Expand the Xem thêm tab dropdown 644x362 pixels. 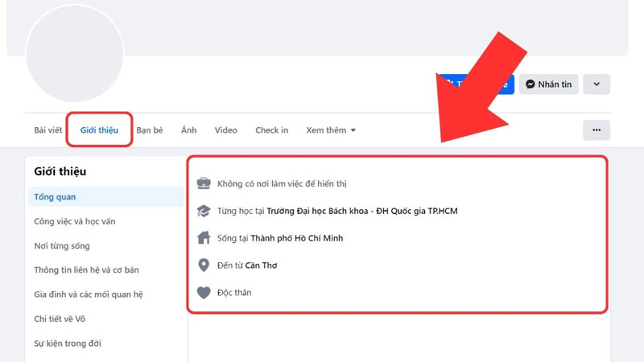click(331, 130)
